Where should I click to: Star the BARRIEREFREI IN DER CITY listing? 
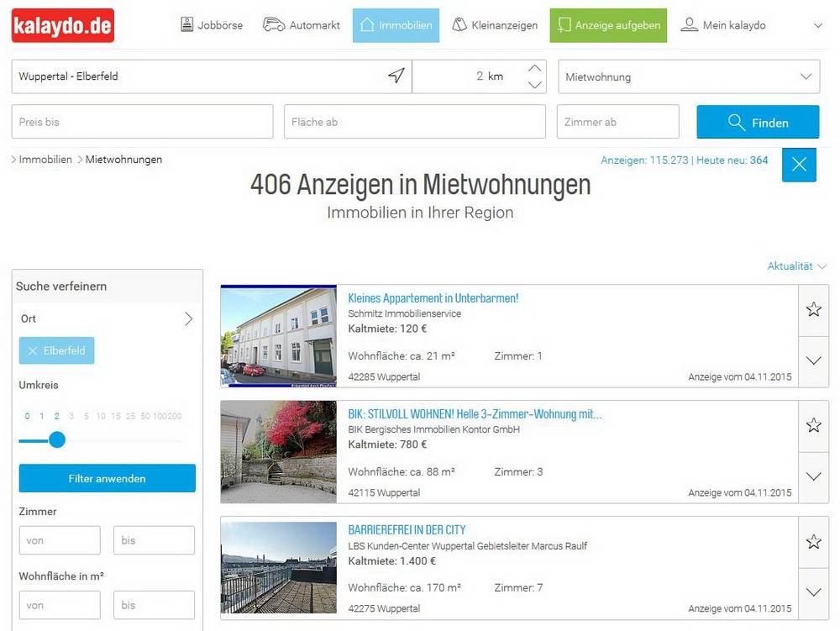point(813,541)
